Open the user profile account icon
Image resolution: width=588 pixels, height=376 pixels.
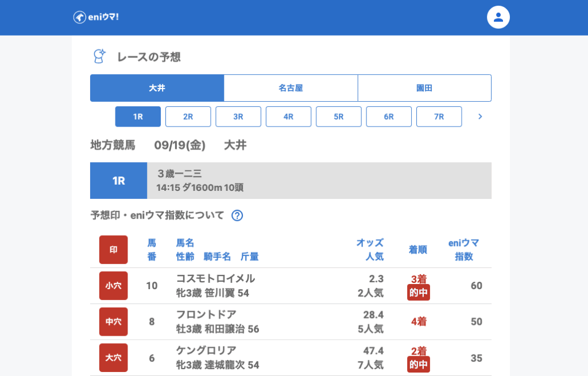(498, 17)
